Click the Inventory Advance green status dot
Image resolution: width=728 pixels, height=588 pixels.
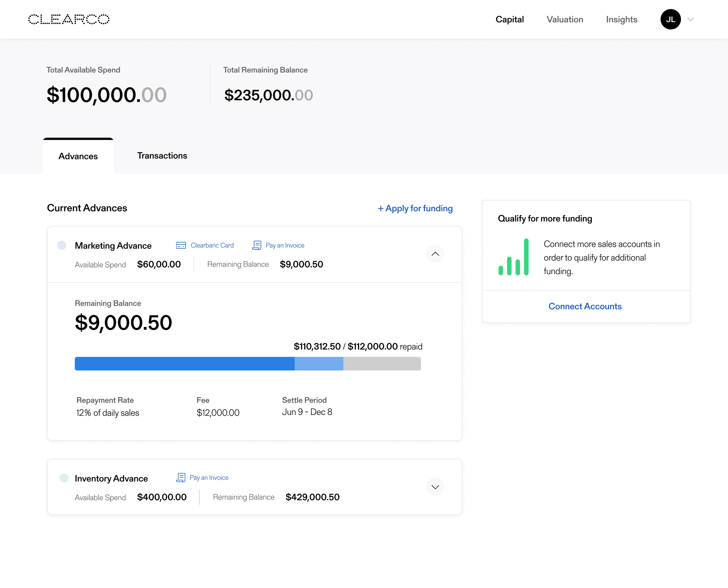[x=64, y=478]
